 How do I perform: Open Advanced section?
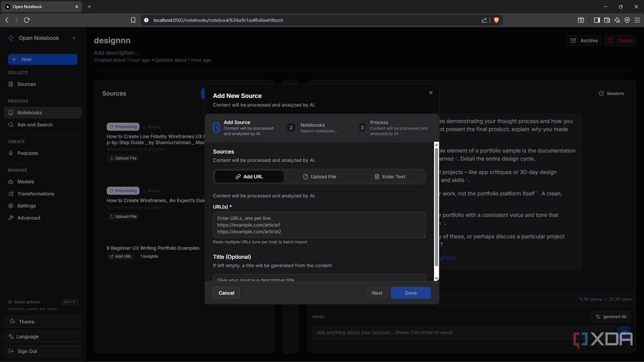43,218
